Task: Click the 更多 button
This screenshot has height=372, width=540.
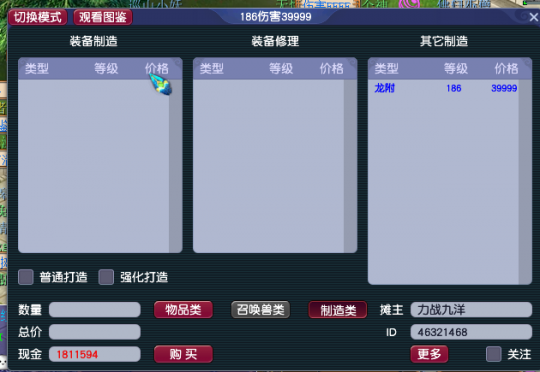Action: click(429, 354)
